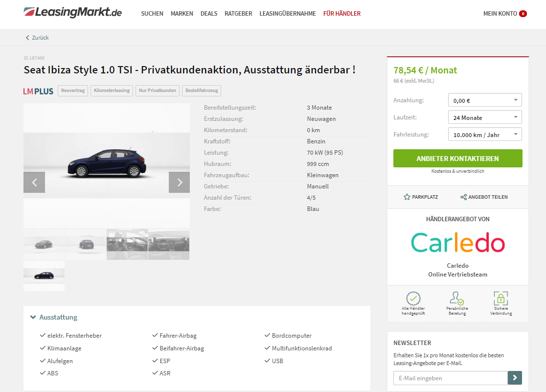
Task: Select the dashboard interior thumbnail
Action: (169, 244)
